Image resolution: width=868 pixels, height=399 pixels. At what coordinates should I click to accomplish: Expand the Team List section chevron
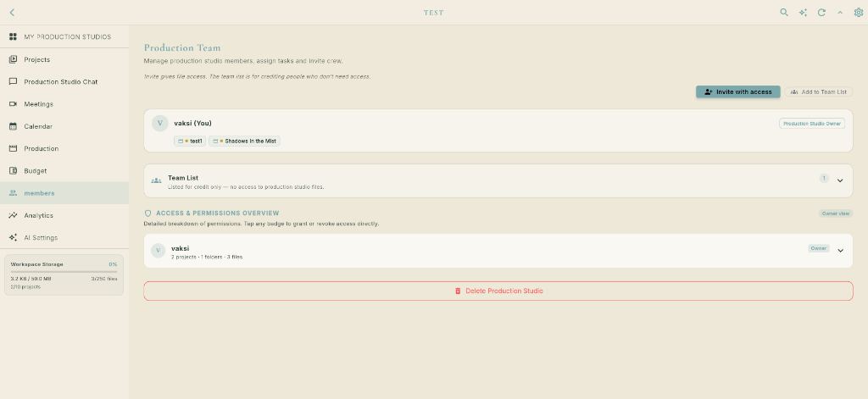[840, 180]
